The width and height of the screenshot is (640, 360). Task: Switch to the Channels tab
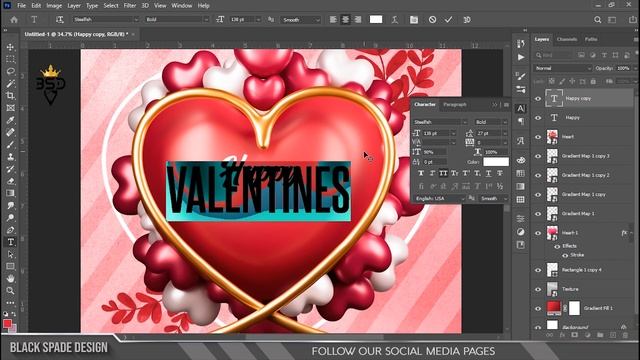pos(567,39)
